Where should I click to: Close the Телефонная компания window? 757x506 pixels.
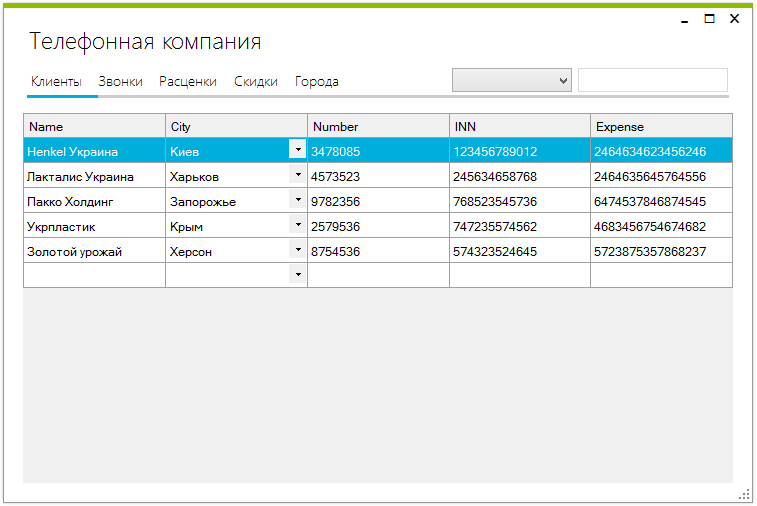tap(734, 18)
